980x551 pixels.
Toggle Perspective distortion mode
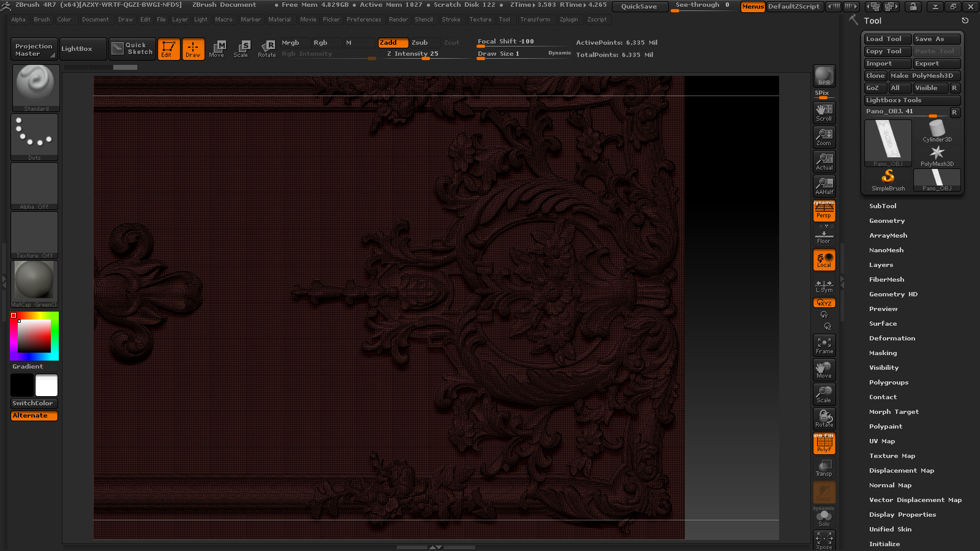tap(824, 211)
